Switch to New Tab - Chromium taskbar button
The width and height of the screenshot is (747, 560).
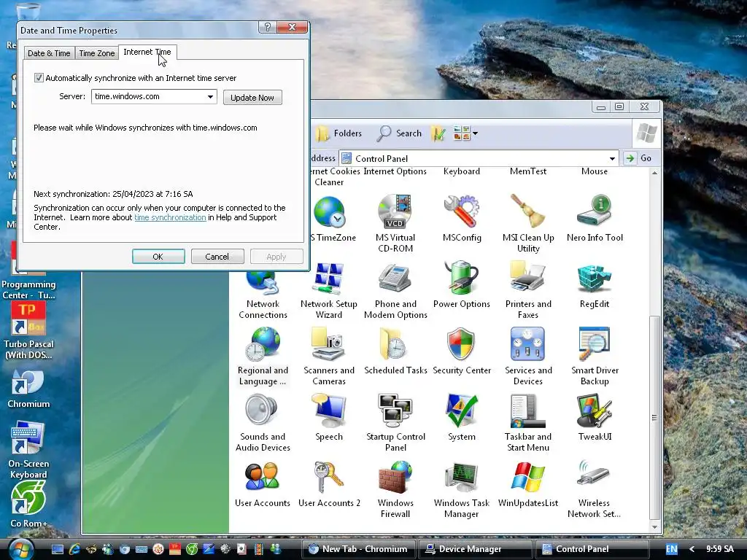[x=359, y=549]
